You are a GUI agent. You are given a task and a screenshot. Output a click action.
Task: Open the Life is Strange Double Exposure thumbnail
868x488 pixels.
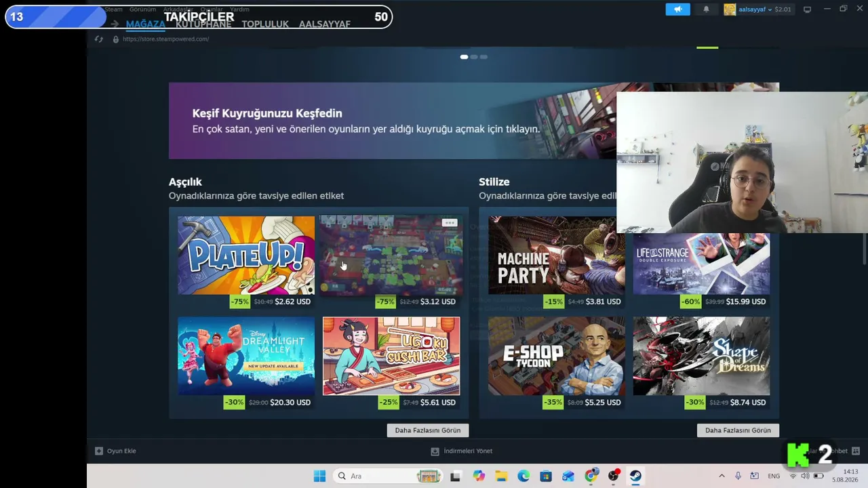701,264
